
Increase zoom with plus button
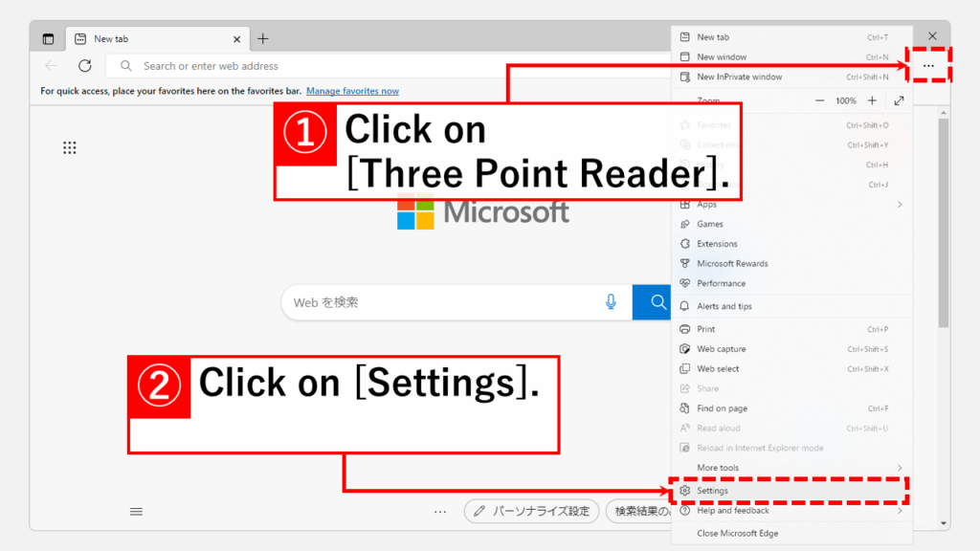(872, 100)
